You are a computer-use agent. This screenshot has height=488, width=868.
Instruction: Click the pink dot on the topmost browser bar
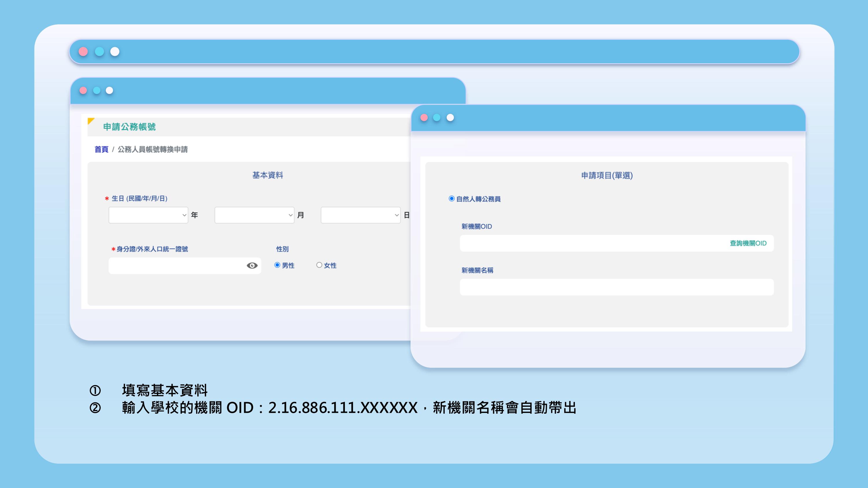click(83, 51)
